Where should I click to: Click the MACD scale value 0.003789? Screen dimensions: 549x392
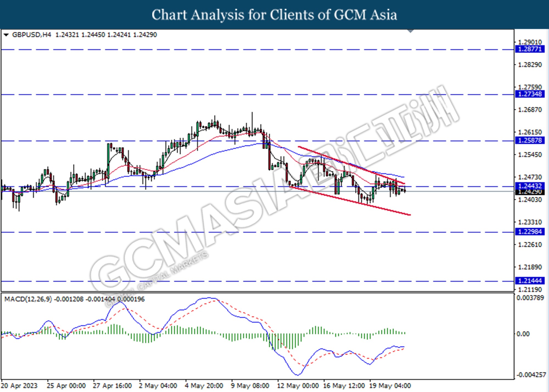point(530,298)
